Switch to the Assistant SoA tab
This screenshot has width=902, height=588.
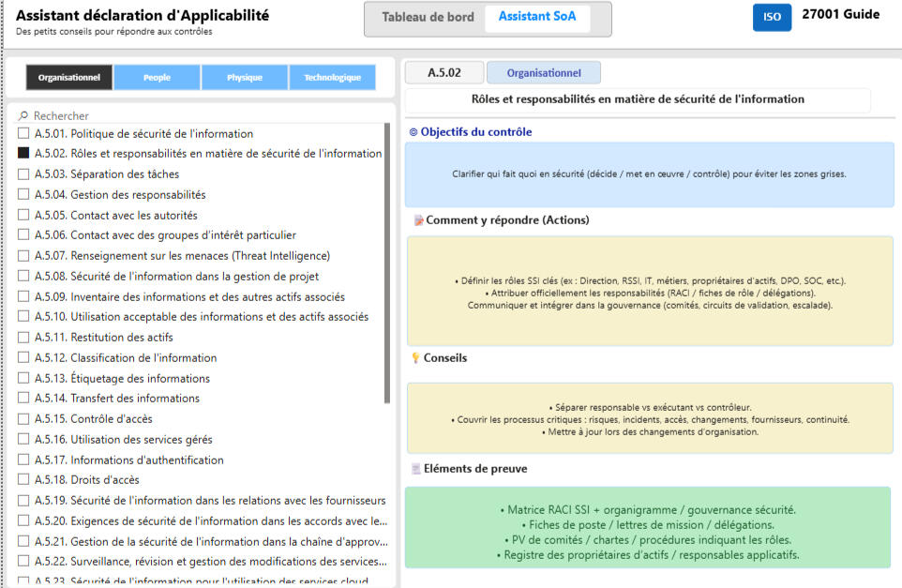coord(537,17)
